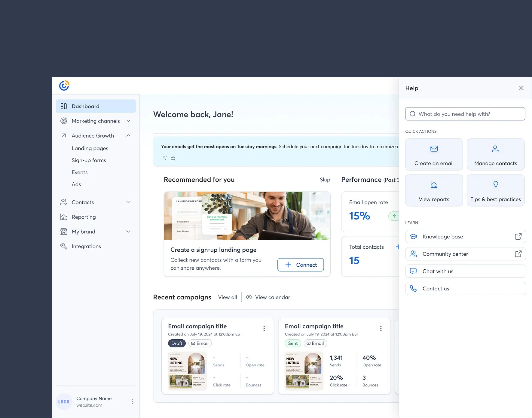Click the Reporting chart icon
The image size is (532, 418).
64,217
